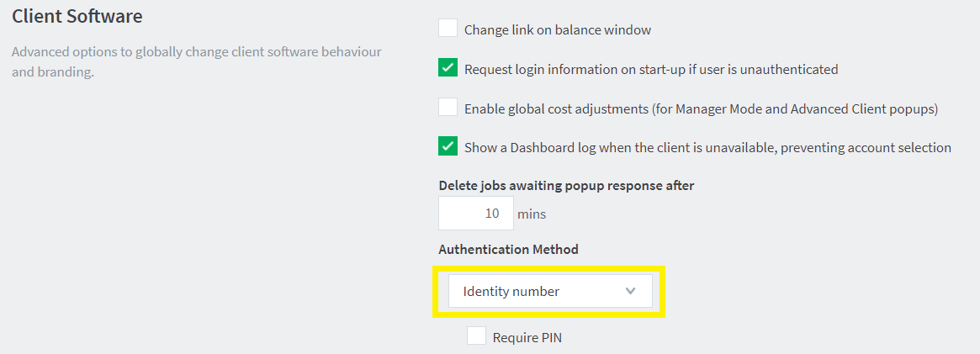This screenshot has width=980, height=354.
Task: Click the chevron arrow in Identity number dropdown
Action: (631, 292)
